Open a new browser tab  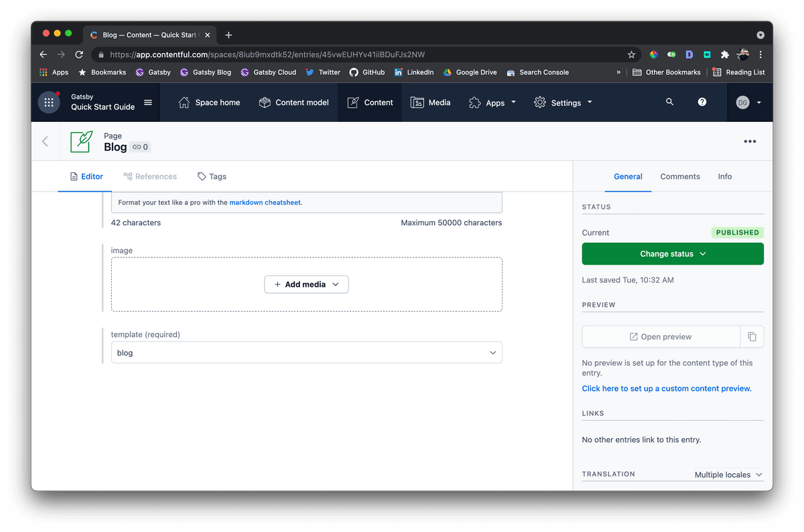[228, 35]
